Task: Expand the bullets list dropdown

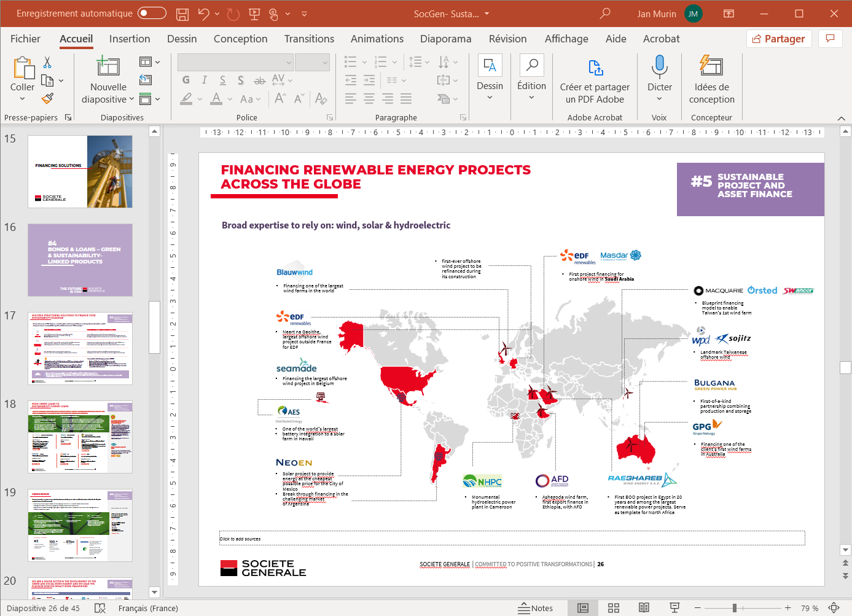Action: 364,62
